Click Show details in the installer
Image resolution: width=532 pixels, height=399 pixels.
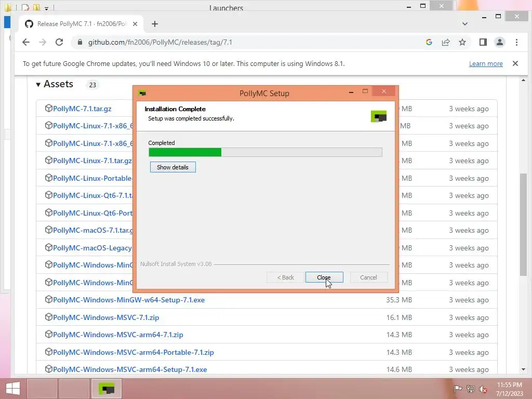172,167
